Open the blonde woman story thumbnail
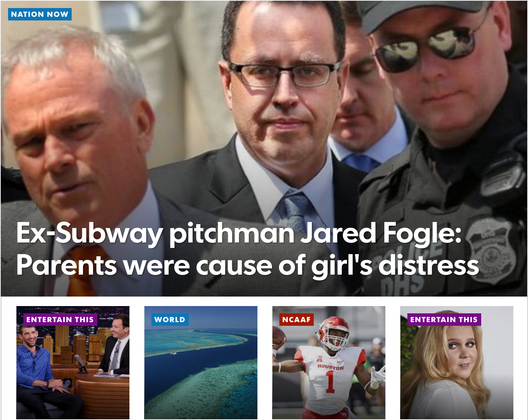The width and height of the screenshot is (528, 420). 457,363
